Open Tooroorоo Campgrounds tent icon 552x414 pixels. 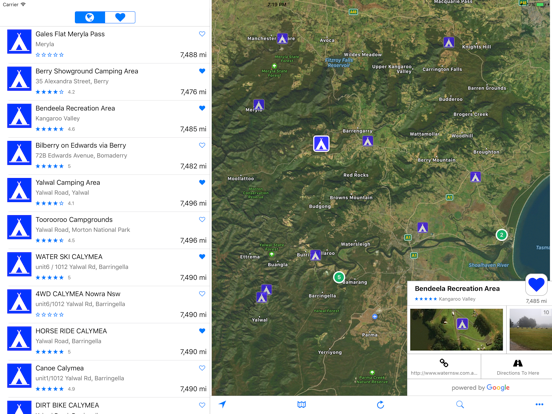pyautogui.click(x=19, y=227)
